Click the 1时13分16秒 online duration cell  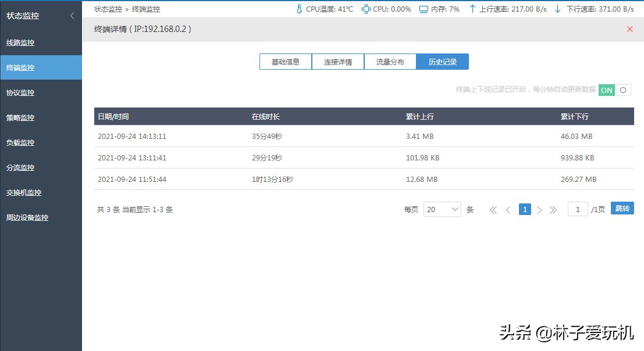[x=272, y=179]
